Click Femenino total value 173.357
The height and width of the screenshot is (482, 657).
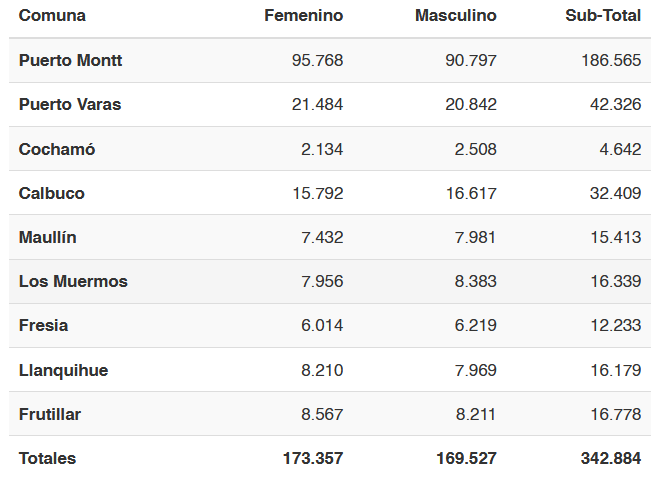pos(313,459)
